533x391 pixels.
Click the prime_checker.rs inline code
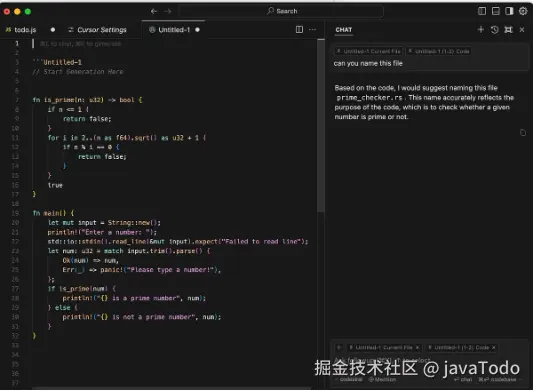coord(369,98)
